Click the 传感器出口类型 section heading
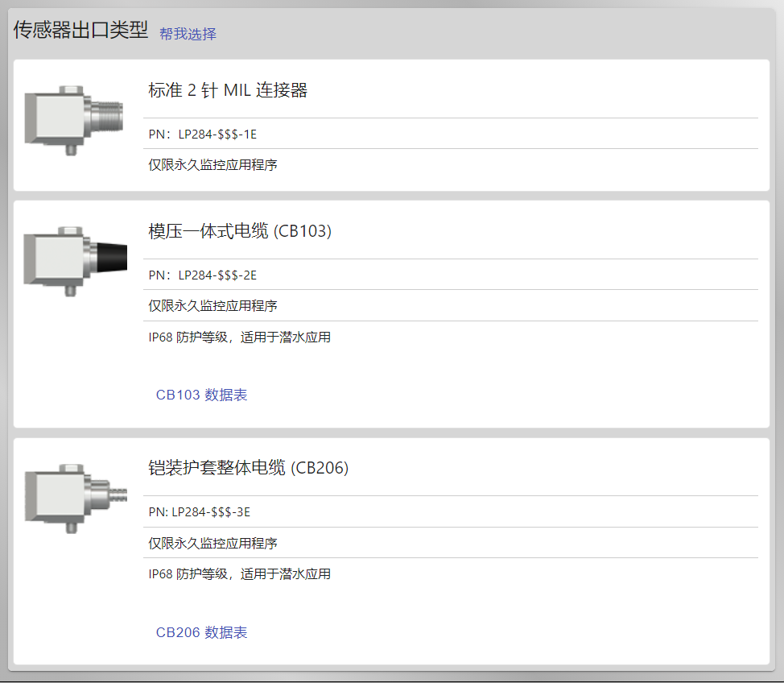 [80, 30]
